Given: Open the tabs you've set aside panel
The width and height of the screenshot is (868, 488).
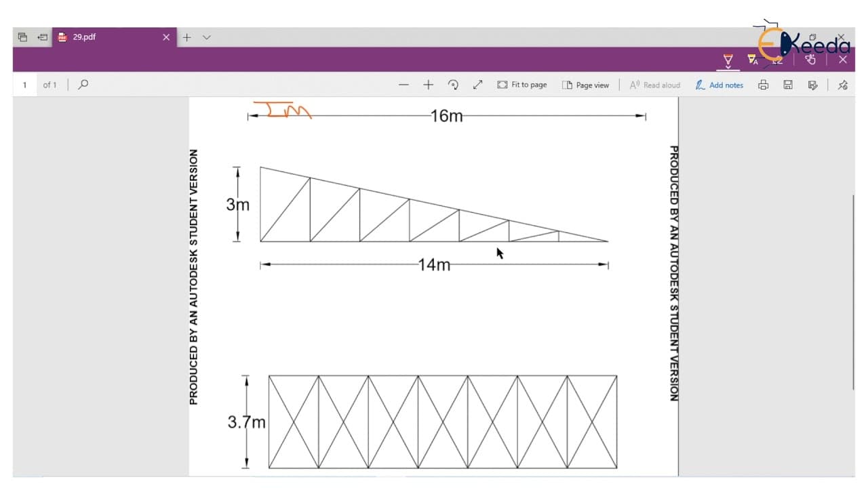Looking at the screenshot, I should point(22,37).
